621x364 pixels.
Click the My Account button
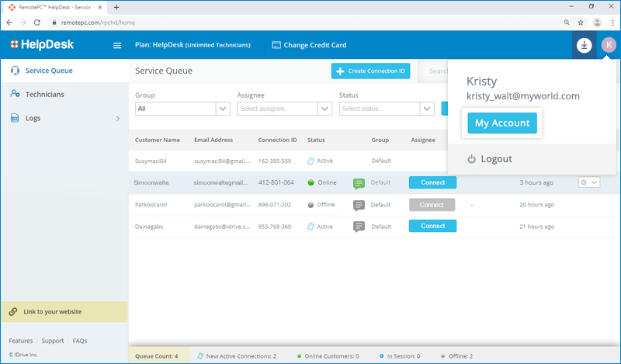click(x=501, y=123)
